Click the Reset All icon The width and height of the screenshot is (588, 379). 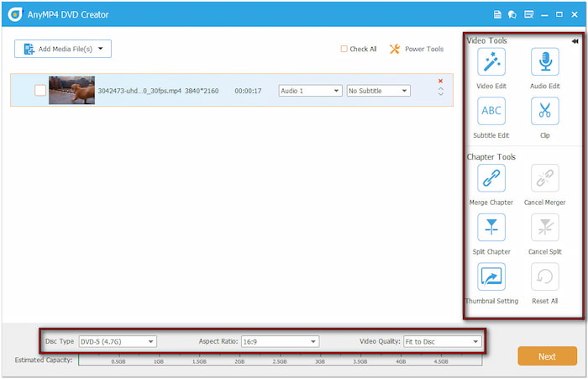click(x=544, y=277)
